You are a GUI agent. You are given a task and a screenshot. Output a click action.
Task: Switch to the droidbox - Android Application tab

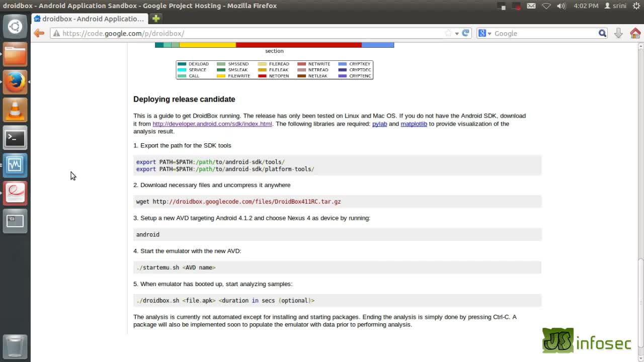89,19
